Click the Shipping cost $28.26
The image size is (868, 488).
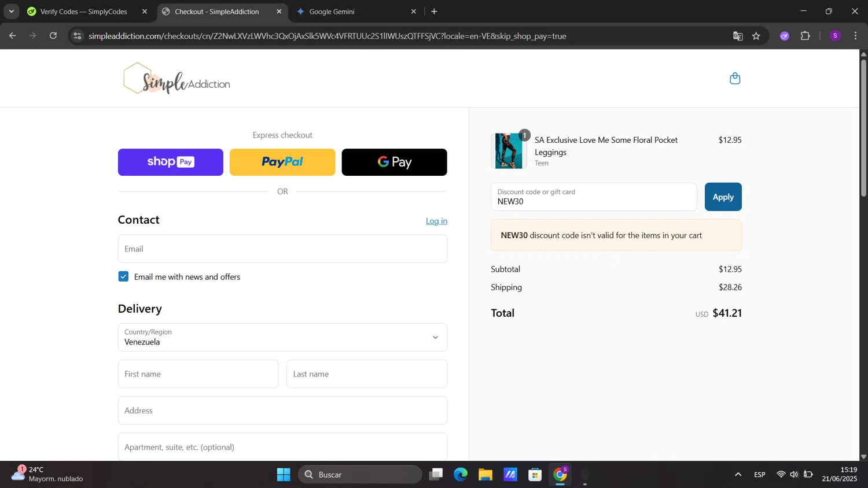pyautogui.click(x=730, y=287)
